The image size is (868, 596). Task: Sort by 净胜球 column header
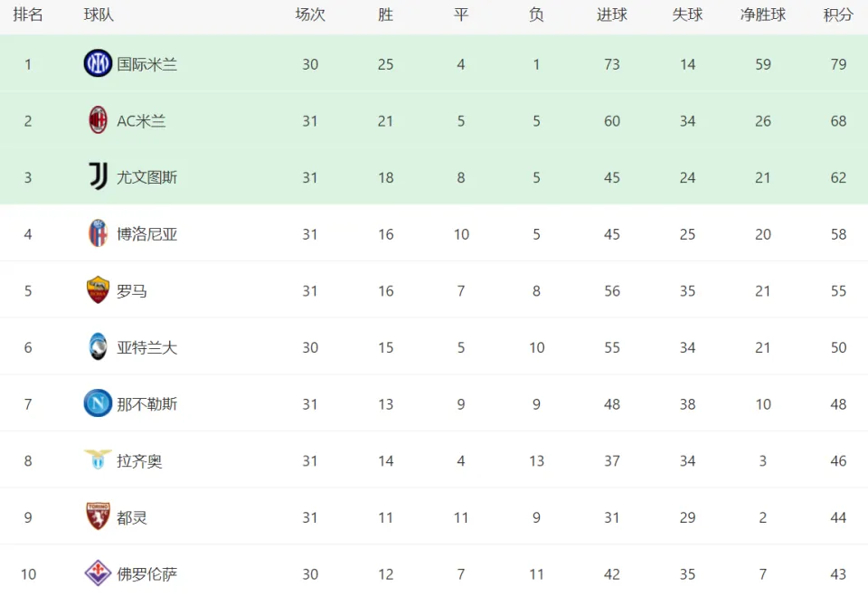[763, 15]
